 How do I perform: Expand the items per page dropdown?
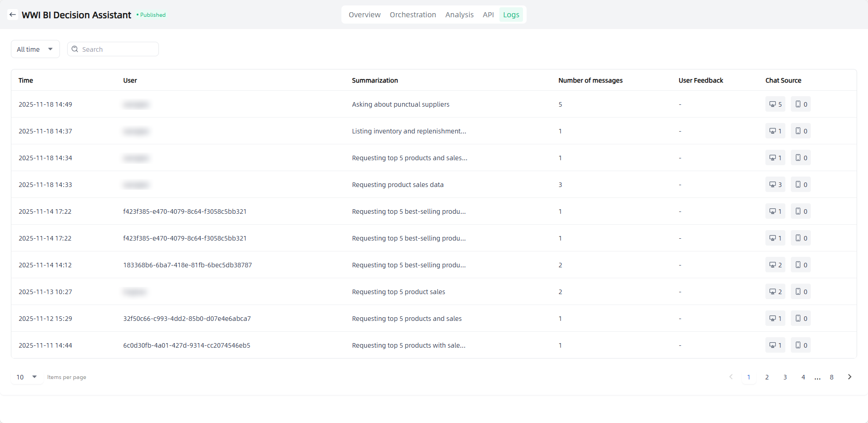tap(27, 377)
